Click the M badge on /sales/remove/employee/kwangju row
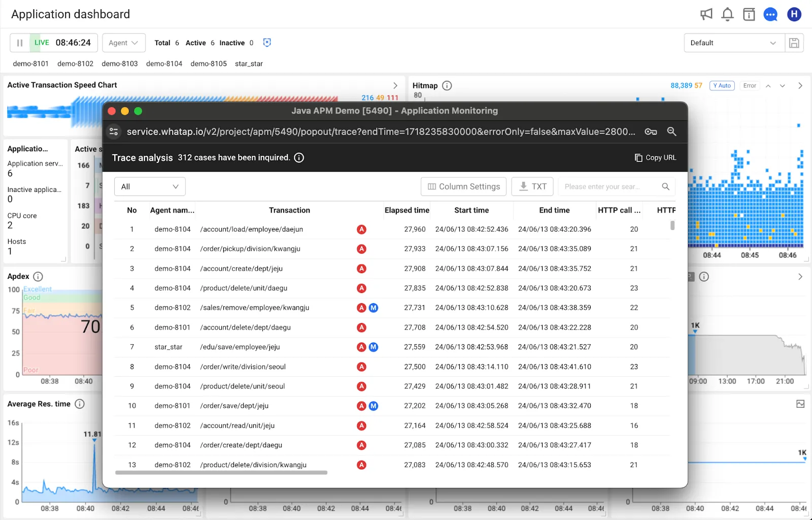812x520 pixels. point(374,308)
